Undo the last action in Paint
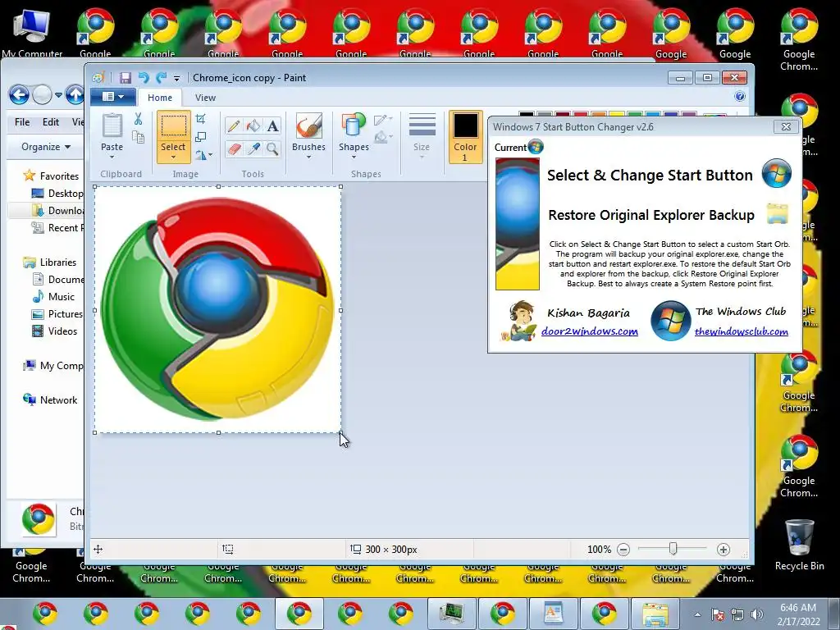This screenshot has height=630, width=840. 143,78
